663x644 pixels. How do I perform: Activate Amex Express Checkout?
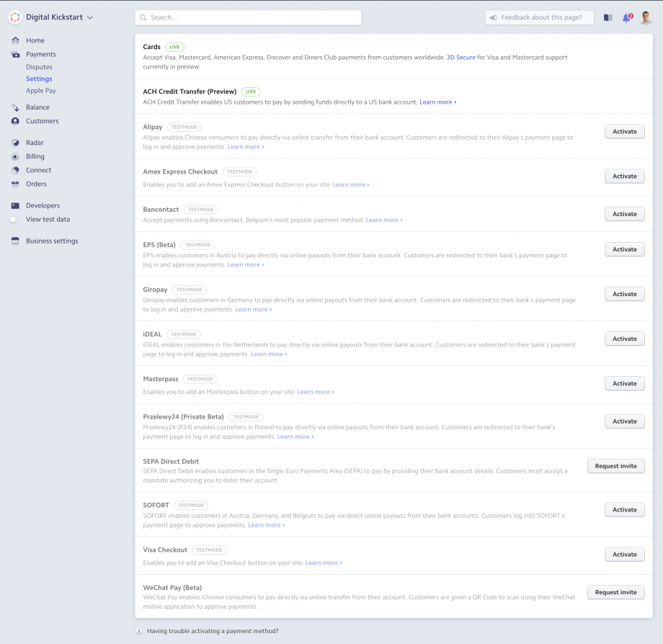[x=625, y=176]
